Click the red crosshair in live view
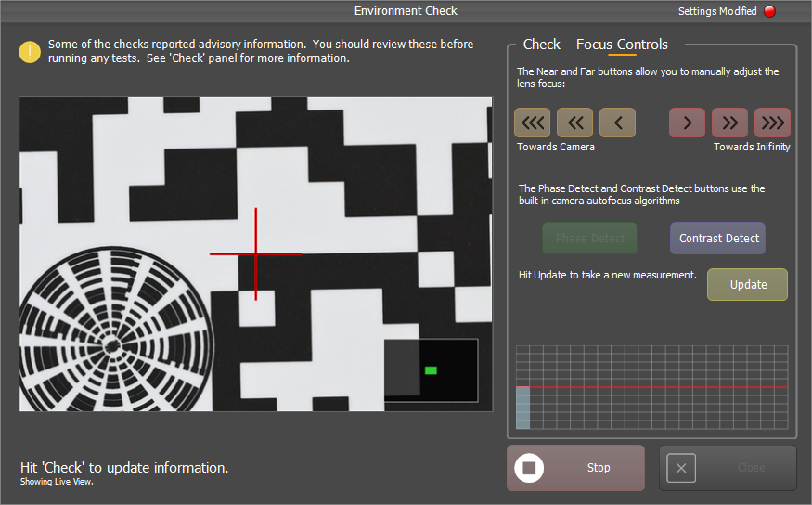This screenshot has height=505, width=812. 256,253
